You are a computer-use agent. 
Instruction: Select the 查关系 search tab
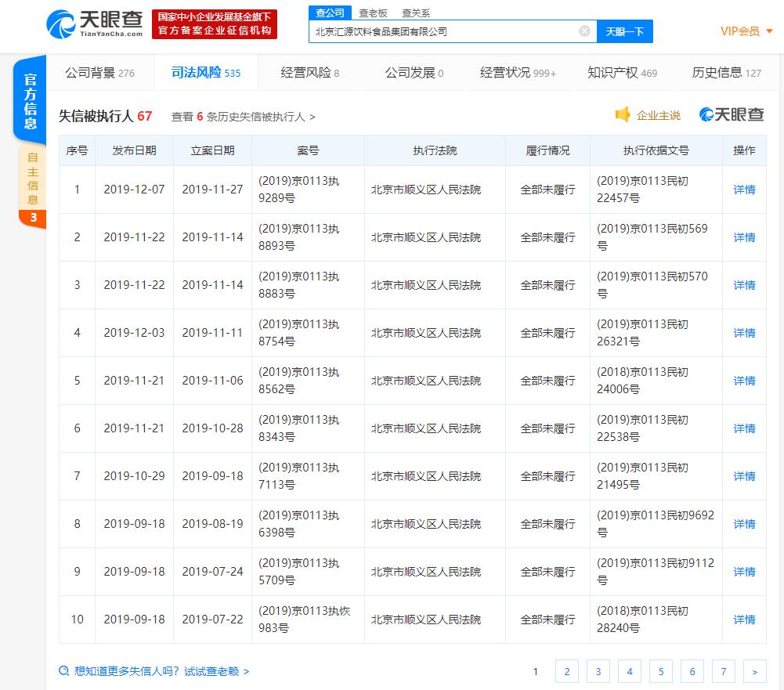(416, 13)
